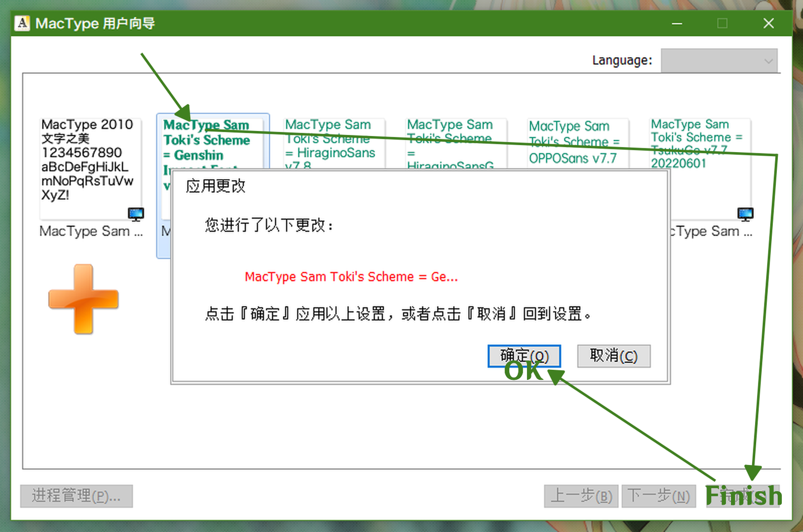803x532 pixels.
Task: Confirm changes with the 确定(O) button
Action: [x=524, y=356]
